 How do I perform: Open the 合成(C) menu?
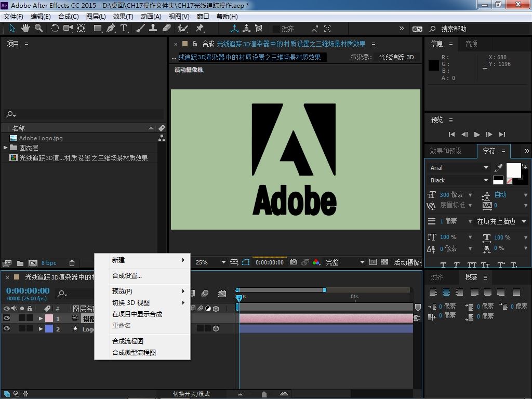(68, 16)
